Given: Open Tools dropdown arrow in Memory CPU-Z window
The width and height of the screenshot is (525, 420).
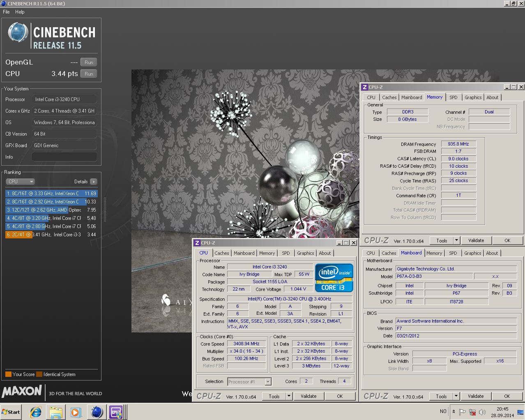Looking at the screenshot, I should click(x=456, y=240).
